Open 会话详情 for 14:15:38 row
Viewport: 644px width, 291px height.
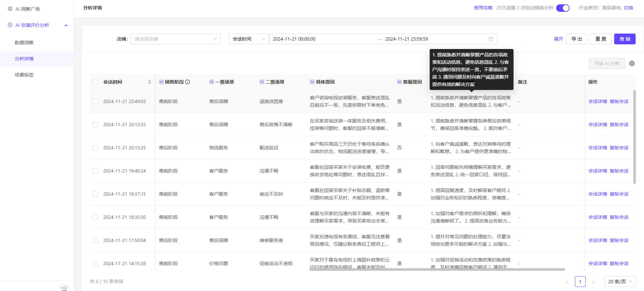597,263
